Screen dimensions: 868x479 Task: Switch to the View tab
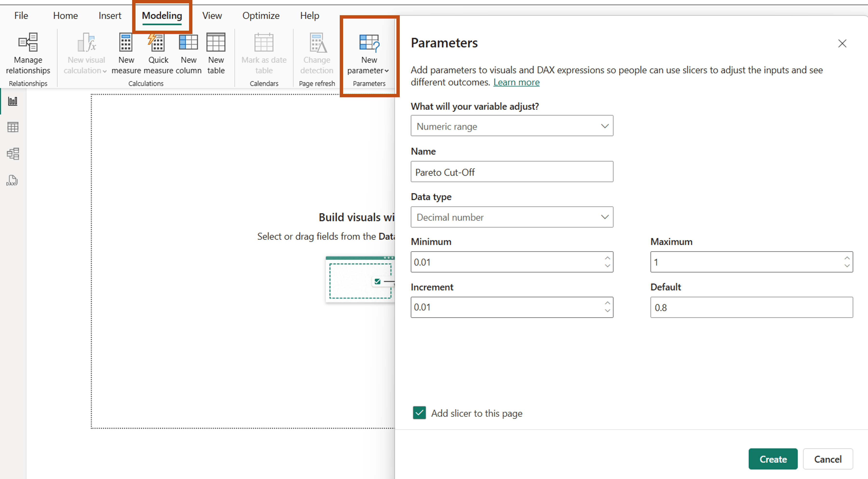tap(212, 15)
